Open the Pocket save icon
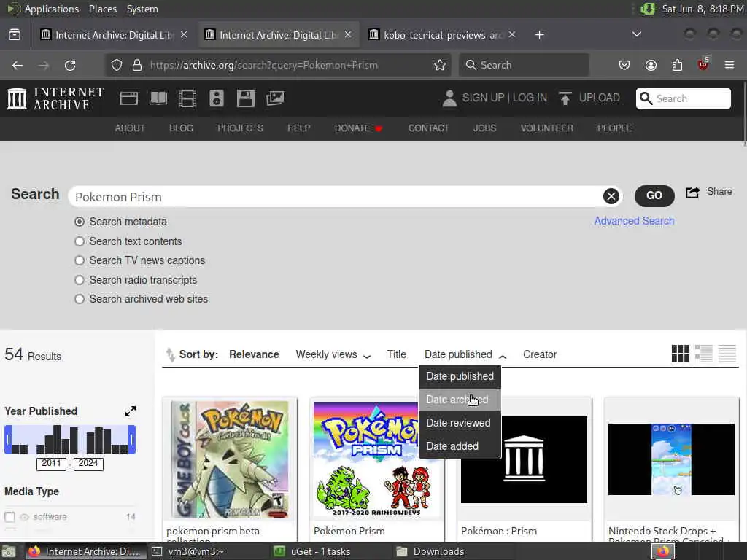 click(x=624, y=65)
